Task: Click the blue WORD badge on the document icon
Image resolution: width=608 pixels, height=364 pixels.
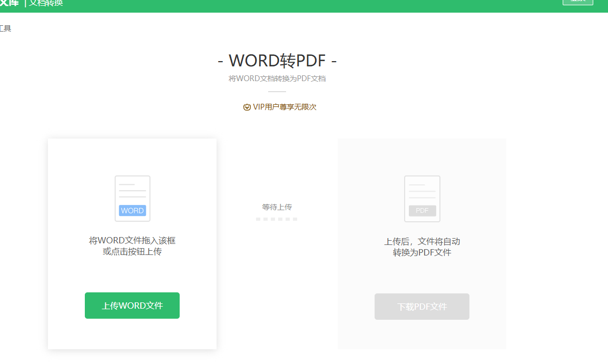Action: point(132,211)
